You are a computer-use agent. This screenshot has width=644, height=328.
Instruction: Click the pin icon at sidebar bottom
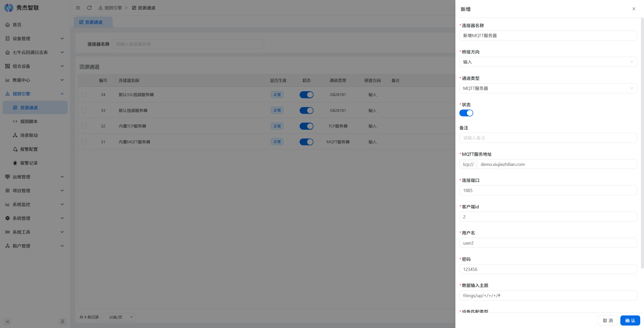click(x=62, y=321)
